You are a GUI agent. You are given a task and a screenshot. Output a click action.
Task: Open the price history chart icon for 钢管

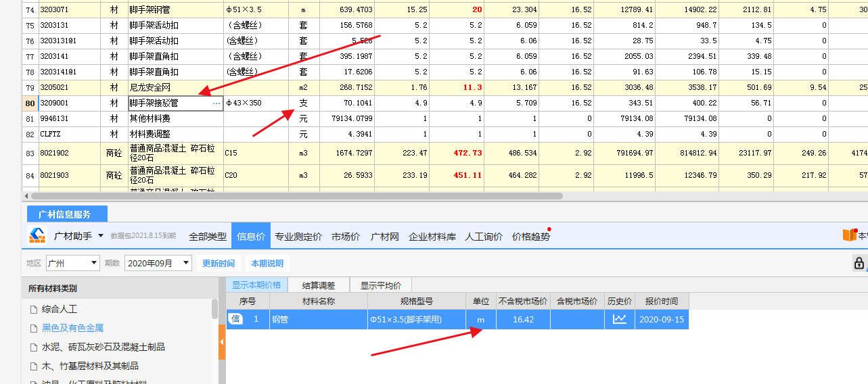pyautogui.click(x=620, y=319)
